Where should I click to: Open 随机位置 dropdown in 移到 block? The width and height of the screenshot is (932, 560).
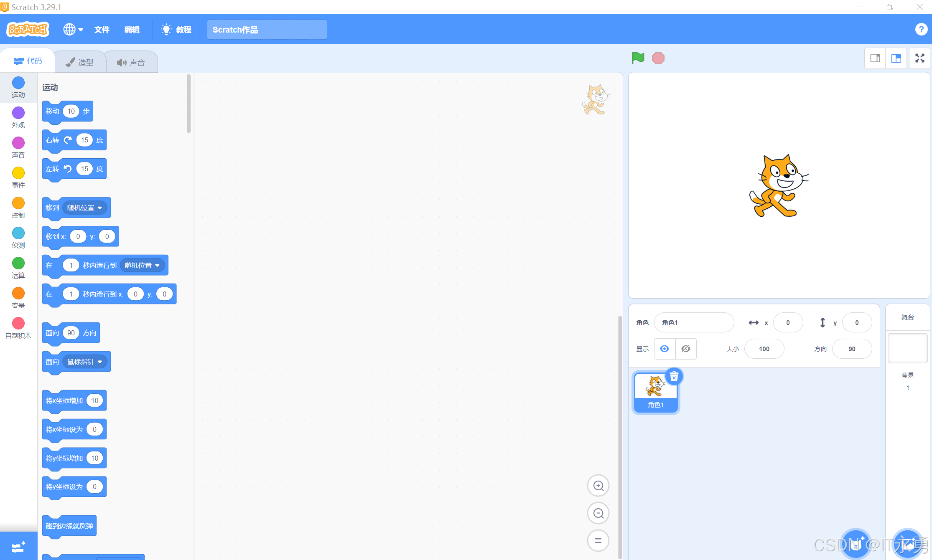coord(85,208)
